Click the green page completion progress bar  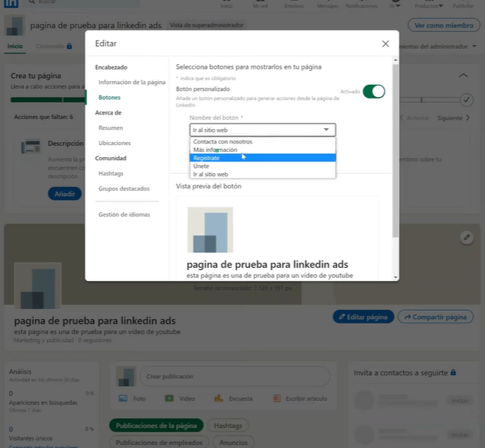click(48, 100)
